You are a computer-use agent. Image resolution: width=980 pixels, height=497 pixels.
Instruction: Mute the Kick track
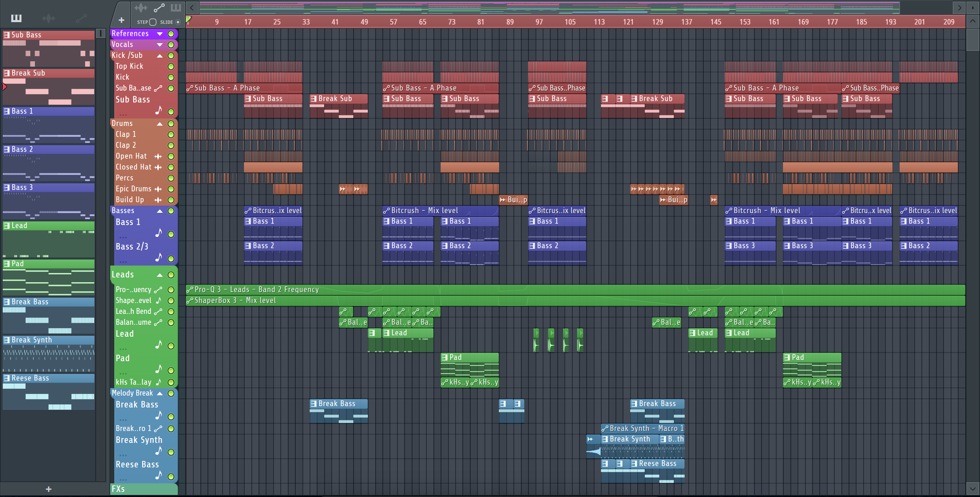[171, 77]
